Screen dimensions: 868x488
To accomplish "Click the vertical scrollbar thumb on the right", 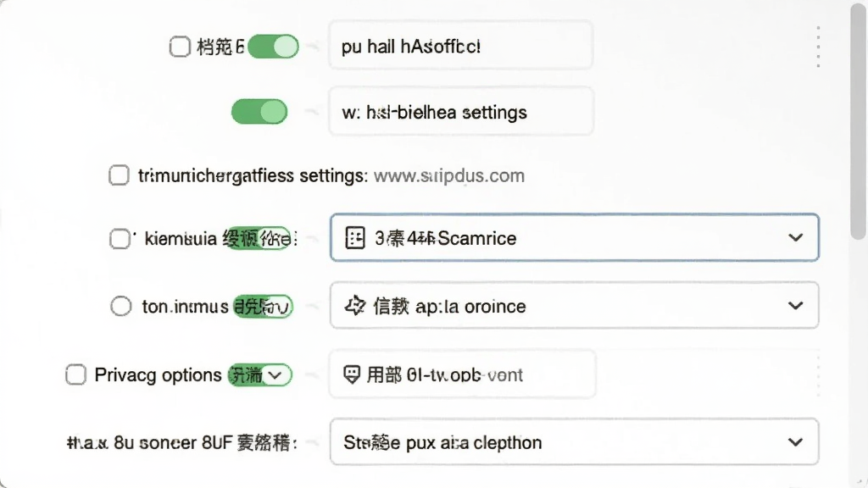I will click(859, 122).
